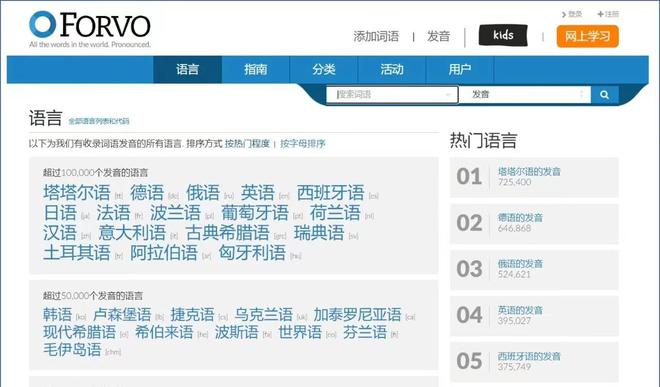This screenshot has height=387, width=660.
Task: Open the 搜索词语 dropdown arrow
Action: (448, 95)
